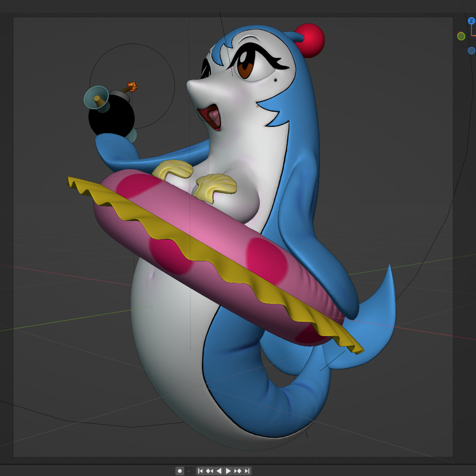476x476 pixels.
Task: Jump to the previous keyframe
Action: coord(210,471)
